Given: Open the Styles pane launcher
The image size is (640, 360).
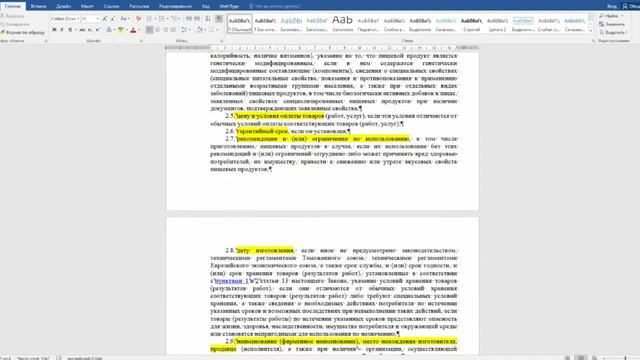Looking at the screenshot, I should [593, 41].
